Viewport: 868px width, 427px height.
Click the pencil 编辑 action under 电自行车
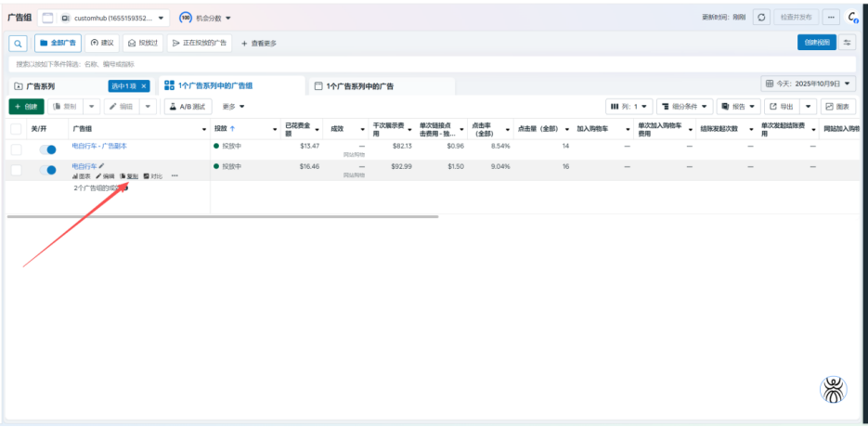tap(105, 176)
